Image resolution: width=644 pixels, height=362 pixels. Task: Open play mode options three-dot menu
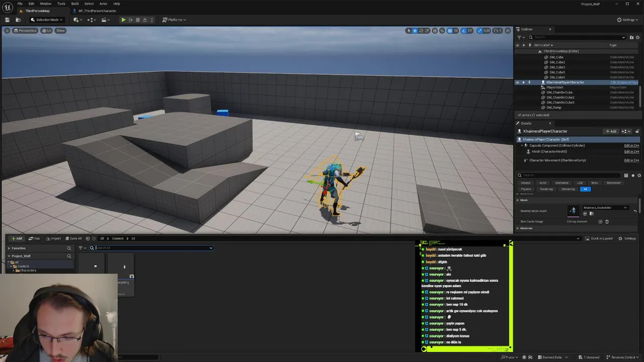pos(152,20)
